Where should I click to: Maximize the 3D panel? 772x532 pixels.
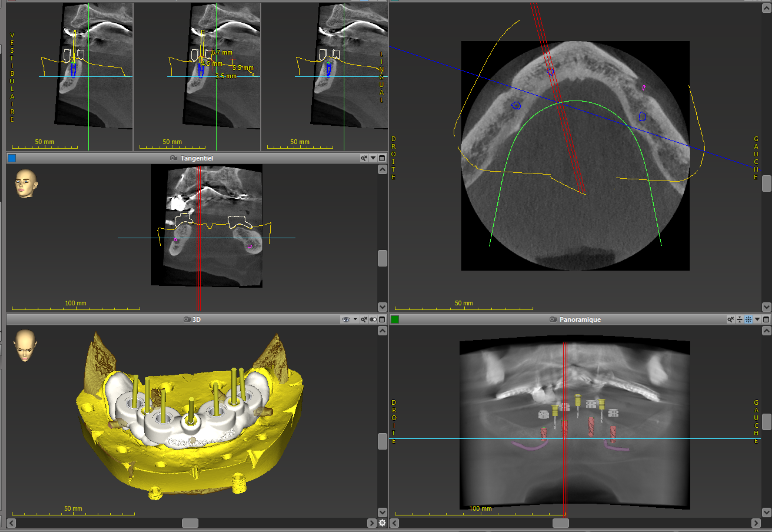[x=382, y=319]
